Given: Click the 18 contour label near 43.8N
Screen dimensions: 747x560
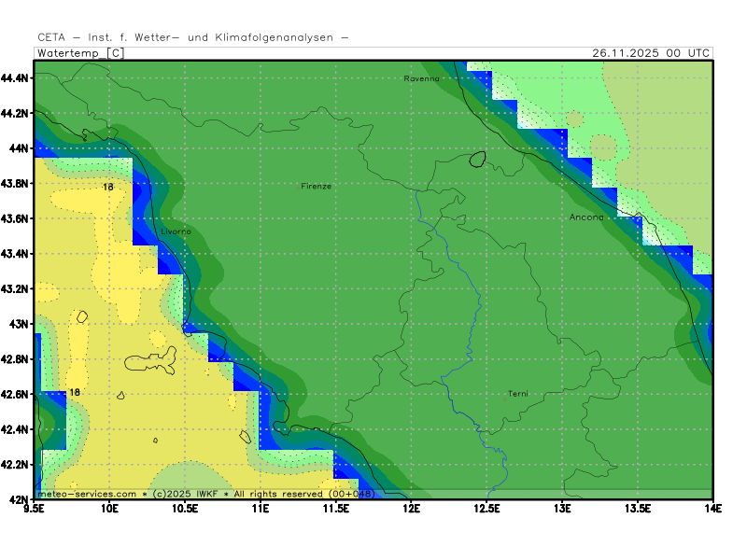Looking at the screenshot, I should tap(108, 188).
